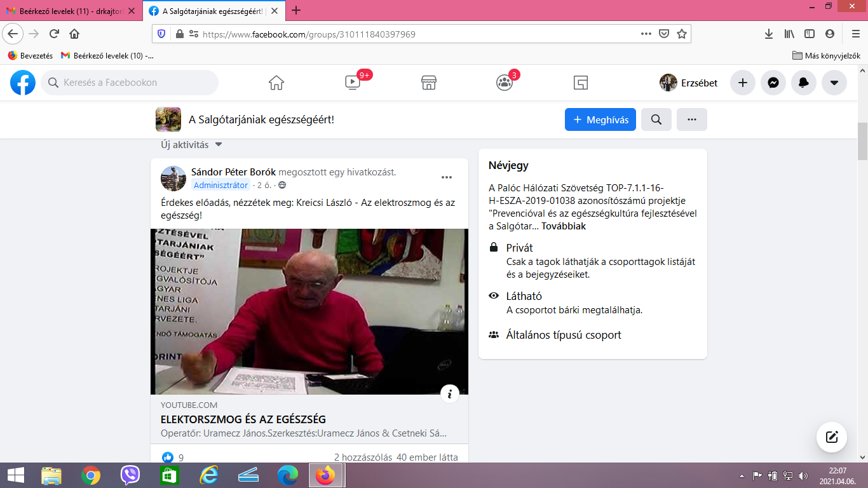Go to the Facebook Home feed icon

[276, 83]
